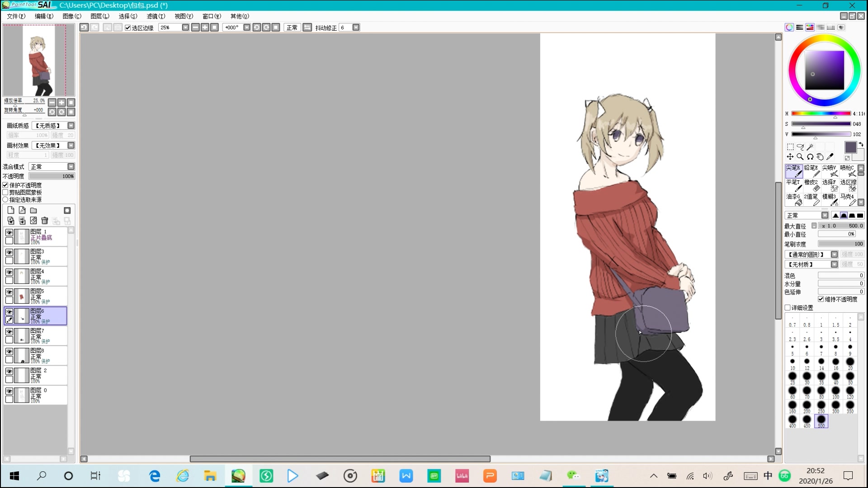
Task: Hide 图层5 using its eye icon
Action: (9, 292)
